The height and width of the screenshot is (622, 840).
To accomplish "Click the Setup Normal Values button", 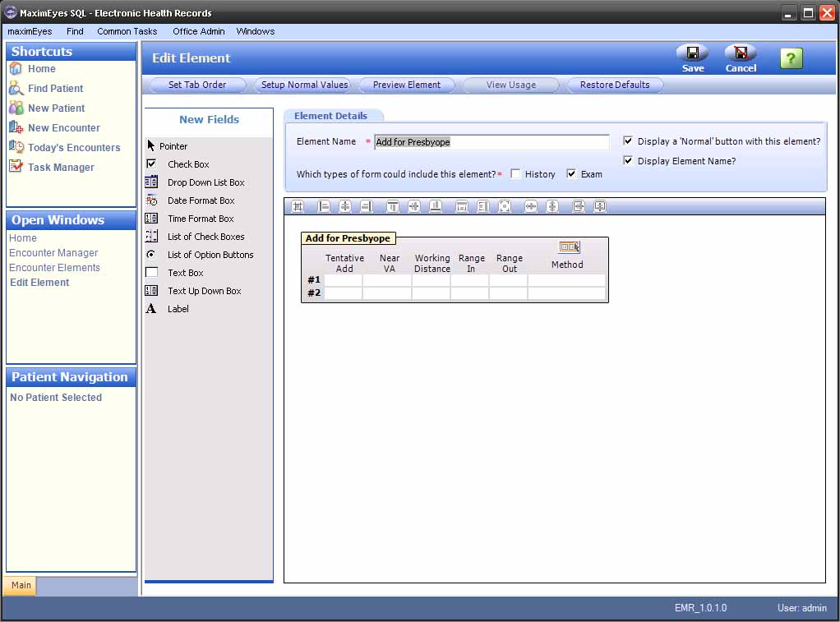I will click(x=304, y=85).
